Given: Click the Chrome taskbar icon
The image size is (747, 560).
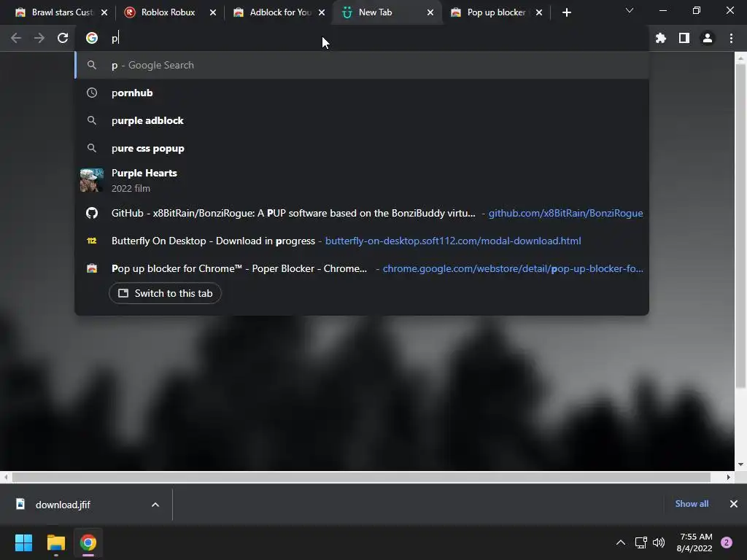Looking at the screenshot, I should pos(88,542).
